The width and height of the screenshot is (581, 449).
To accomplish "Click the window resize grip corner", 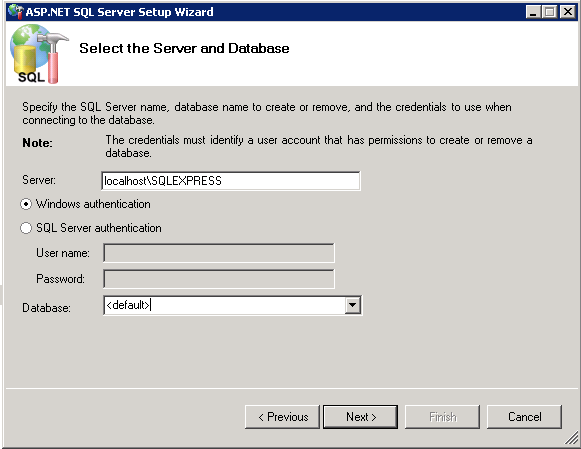I will coord(571,438).
